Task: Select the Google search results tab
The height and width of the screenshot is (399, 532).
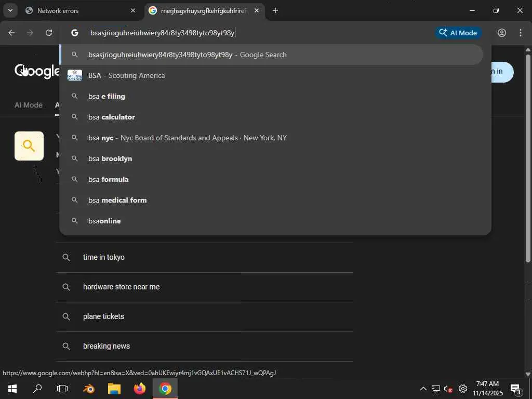Action: click(x=205, y=10)
